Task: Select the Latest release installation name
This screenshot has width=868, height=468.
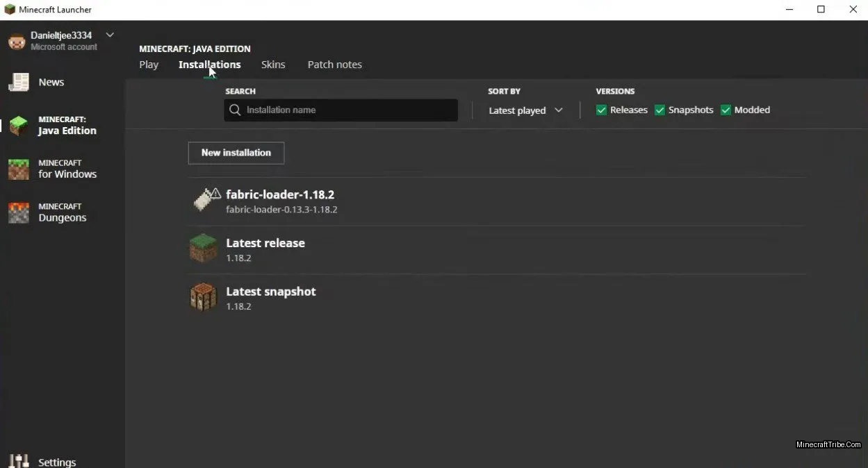Action: (x=265, y=243)
